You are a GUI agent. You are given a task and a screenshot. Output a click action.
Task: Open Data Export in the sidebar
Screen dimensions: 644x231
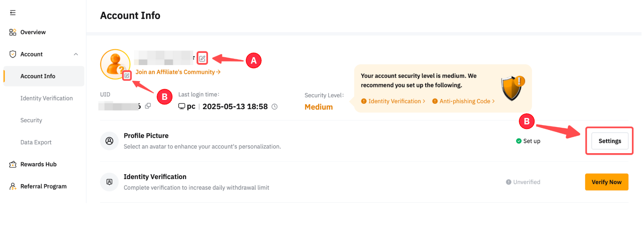[x=36, y=143]
